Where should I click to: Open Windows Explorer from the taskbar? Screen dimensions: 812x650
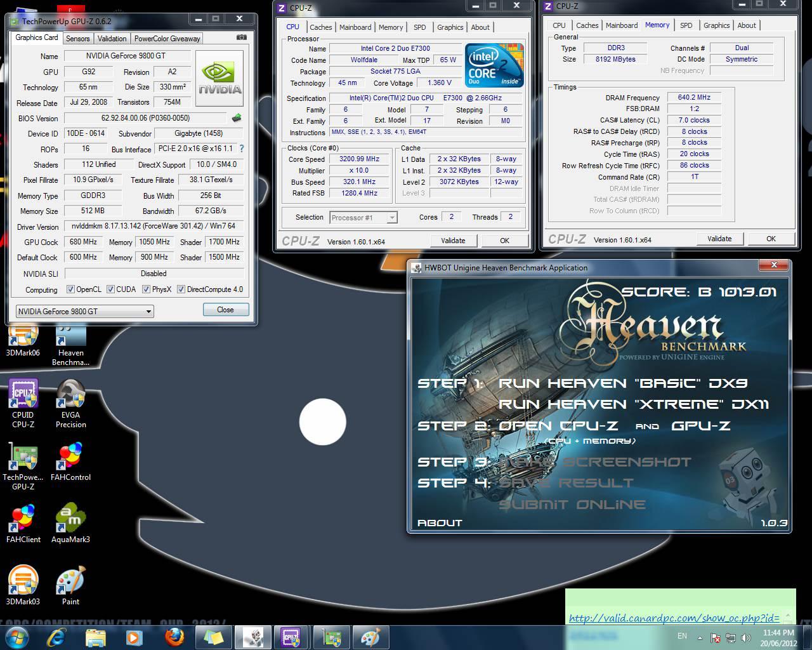coord(95,637)
